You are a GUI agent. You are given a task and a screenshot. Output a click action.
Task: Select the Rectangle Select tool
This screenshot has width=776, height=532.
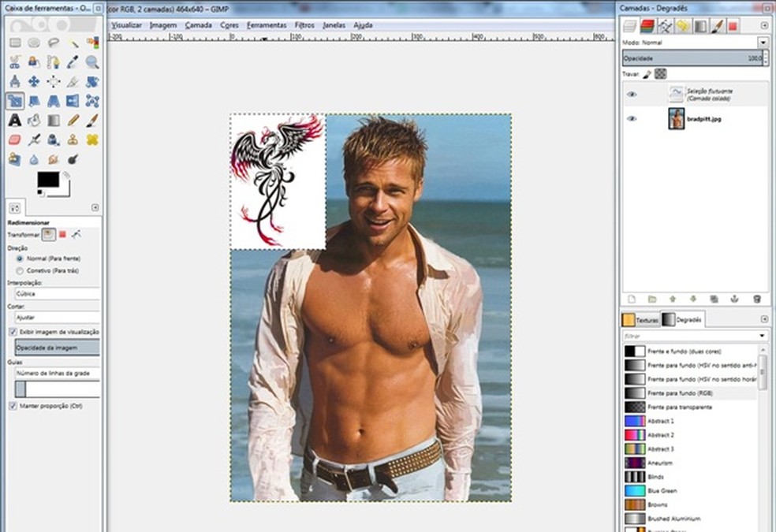click(x=15, y=43)
